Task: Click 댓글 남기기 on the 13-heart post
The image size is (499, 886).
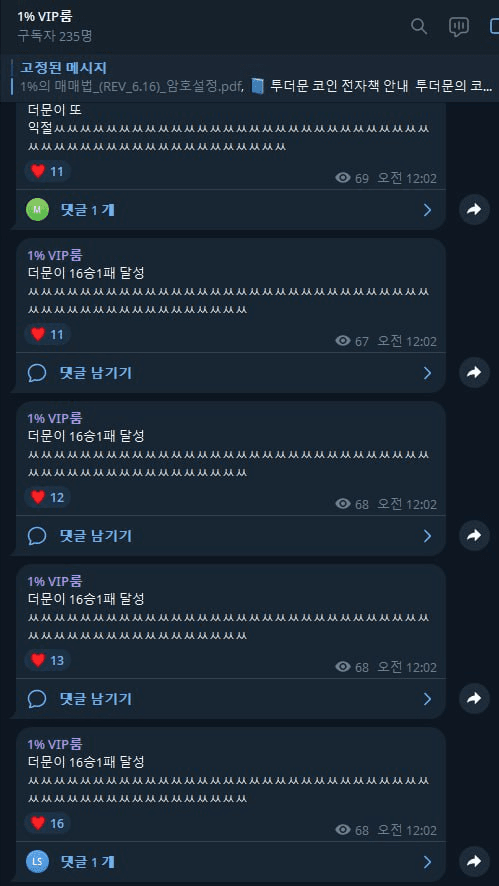Action: point(96,699)
